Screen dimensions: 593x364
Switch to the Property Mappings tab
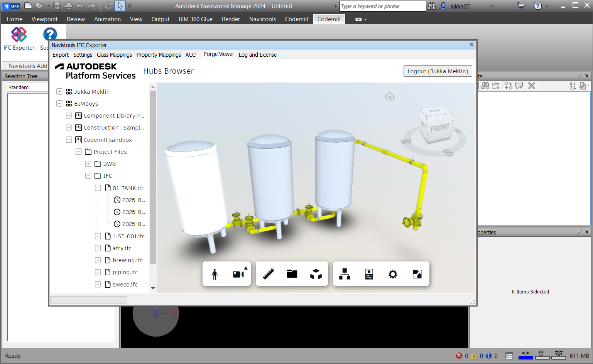(x=159, y=55)
